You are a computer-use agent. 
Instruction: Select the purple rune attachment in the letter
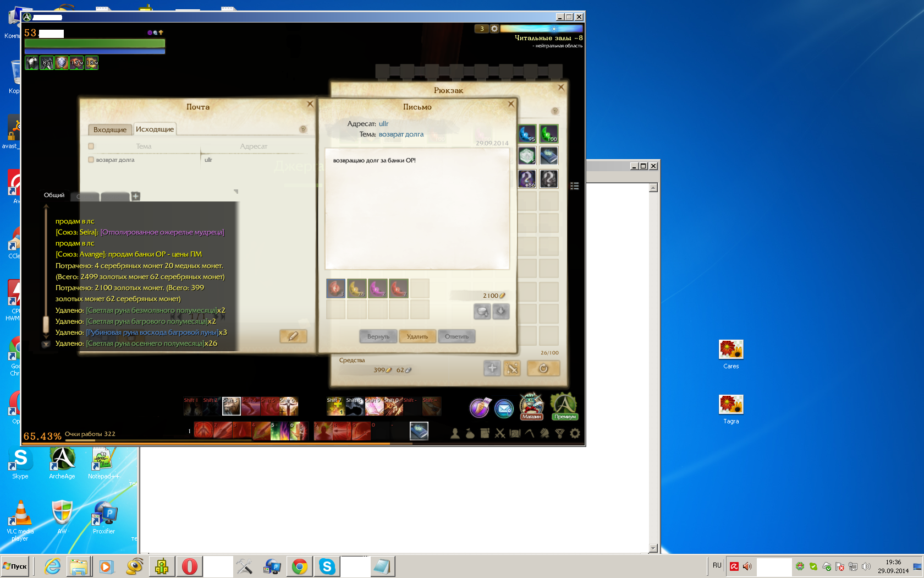377,288
